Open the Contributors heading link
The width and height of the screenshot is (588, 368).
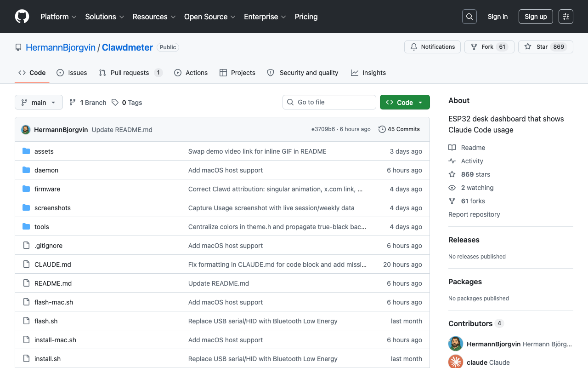click(x=476, y=323)
